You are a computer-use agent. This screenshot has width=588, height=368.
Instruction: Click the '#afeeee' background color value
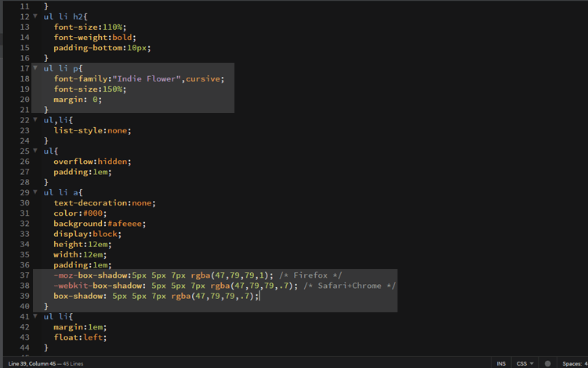coord(125,224)
